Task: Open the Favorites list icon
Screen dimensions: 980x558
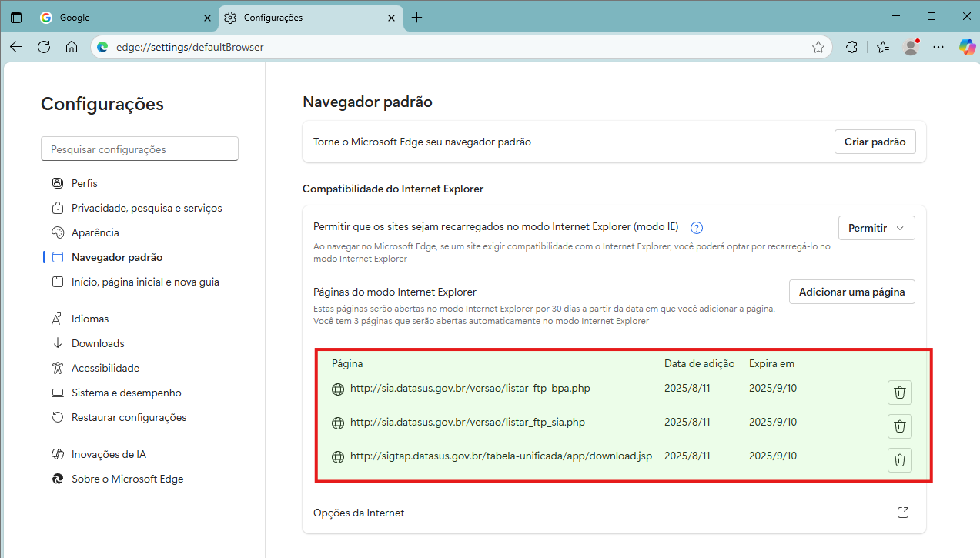Action: (x=882, y=47)
